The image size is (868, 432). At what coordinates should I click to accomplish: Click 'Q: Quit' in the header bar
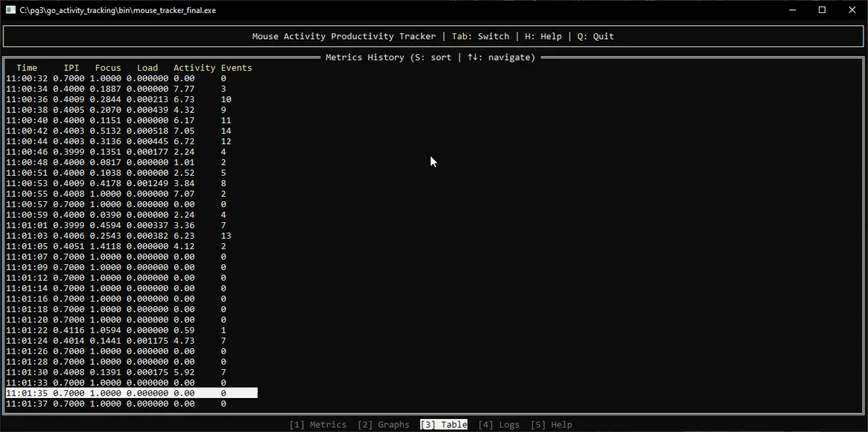point(595,36)
